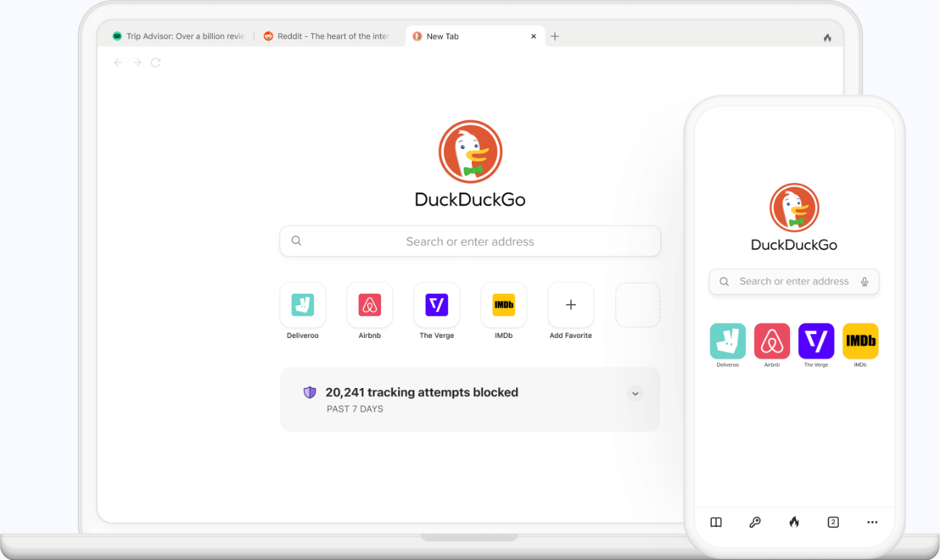Open bookmarks book icon on phone
Screen dimensions: 940x560
tap(716, 522)
